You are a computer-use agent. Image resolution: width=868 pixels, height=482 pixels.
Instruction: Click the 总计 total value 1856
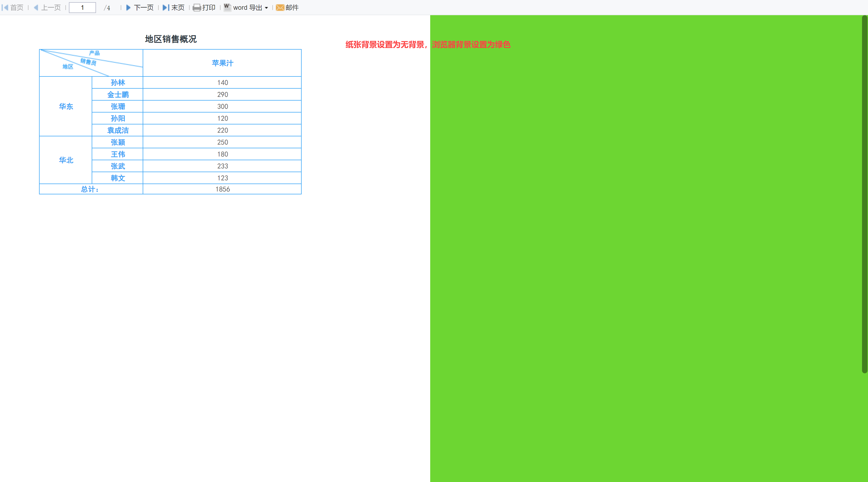tap(222, 189)
